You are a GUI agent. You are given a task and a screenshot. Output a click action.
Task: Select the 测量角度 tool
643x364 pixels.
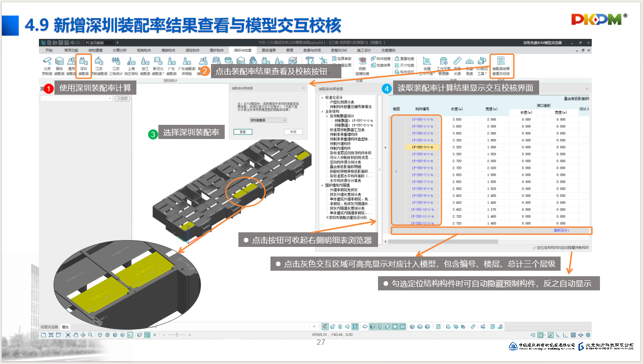point(470,66)
